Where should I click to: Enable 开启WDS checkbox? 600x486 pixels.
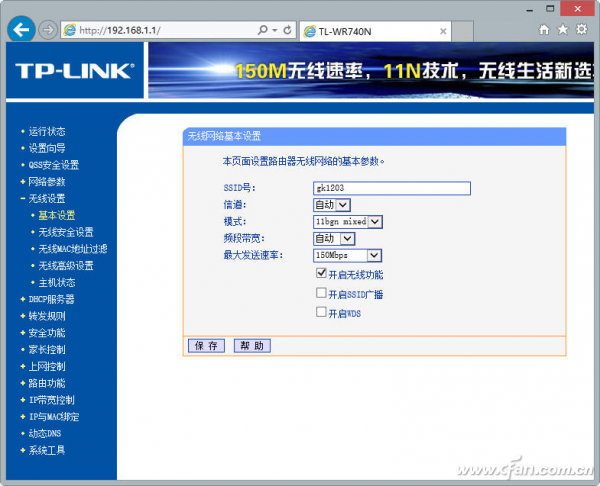pyautogui.click(x=321, y=312)
